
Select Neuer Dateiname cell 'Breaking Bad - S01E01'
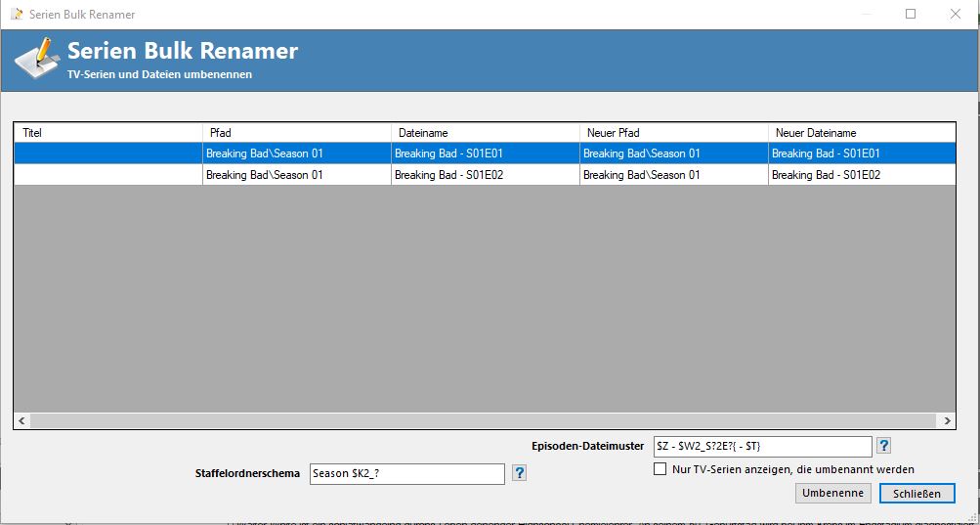tap(862, 153)
